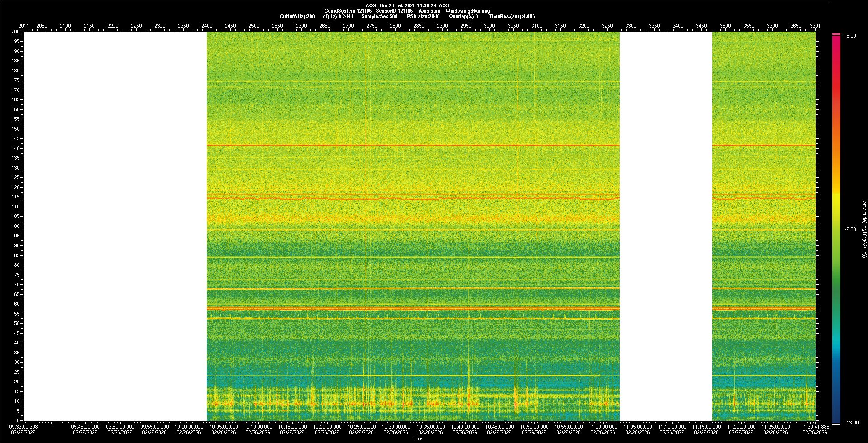
Task: Click the SensorID:121f05 header label
Action: [394, 11]
